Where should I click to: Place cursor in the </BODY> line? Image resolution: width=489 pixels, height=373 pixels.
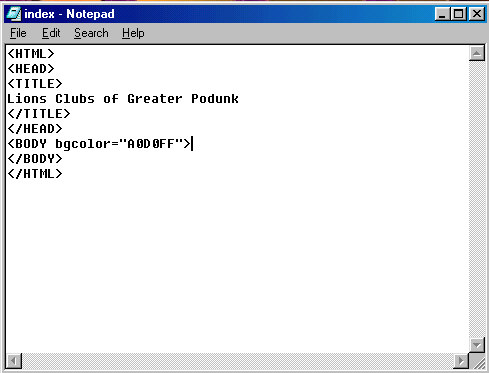35,159
